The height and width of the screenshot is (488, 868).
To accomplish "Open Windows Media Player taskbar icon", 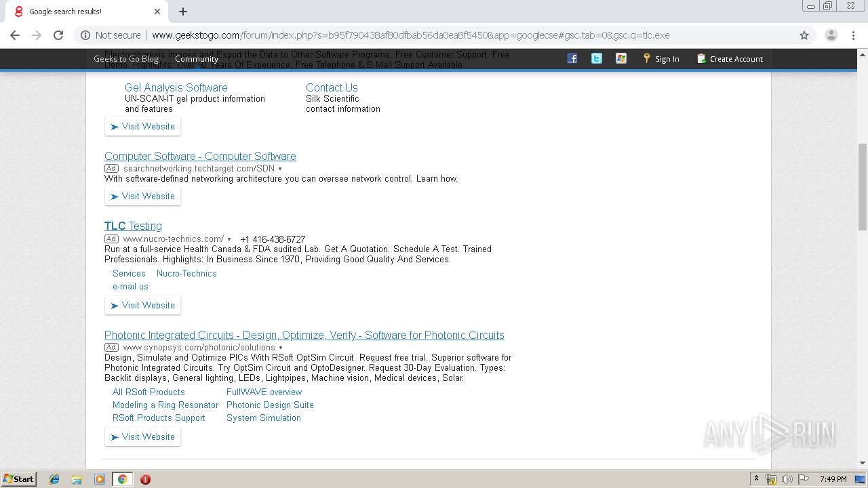I will pyautogui.click(x=100, y=479).
